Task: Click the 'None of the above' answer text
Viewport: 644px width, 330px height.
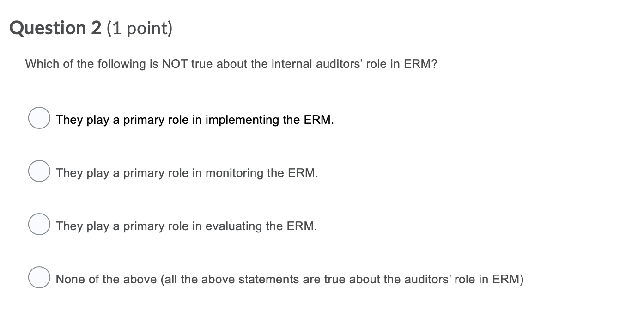Action: click(x=289, y=279)
